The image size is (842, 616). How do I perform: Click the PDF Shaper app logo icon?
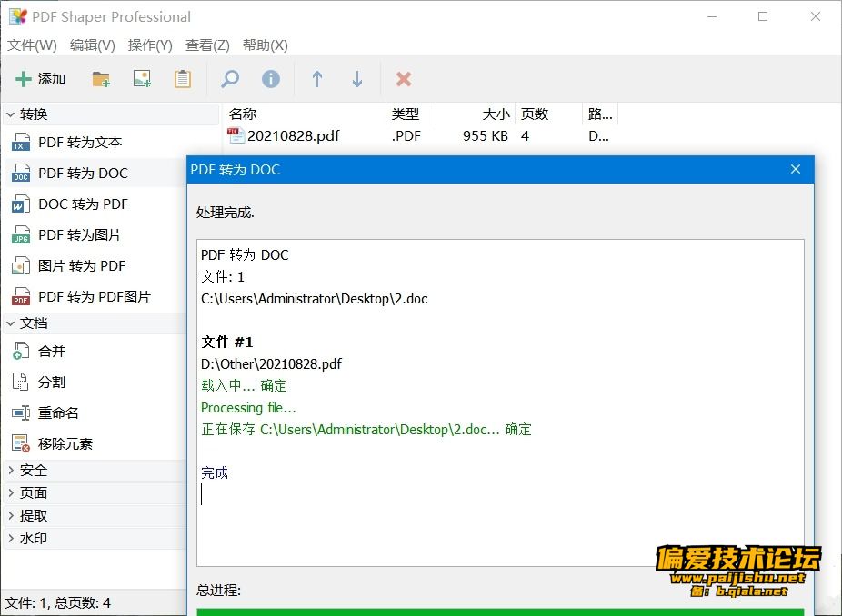[x=17, y=16]
